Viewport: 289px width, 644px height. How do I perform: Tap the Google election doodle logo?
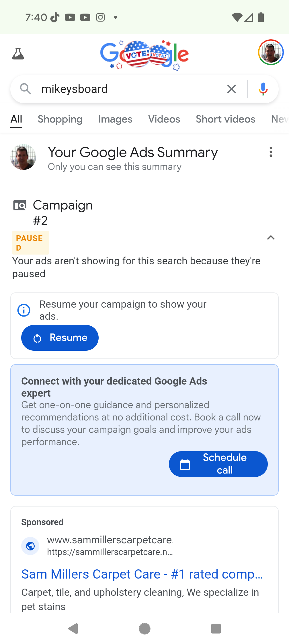[144, 55]
